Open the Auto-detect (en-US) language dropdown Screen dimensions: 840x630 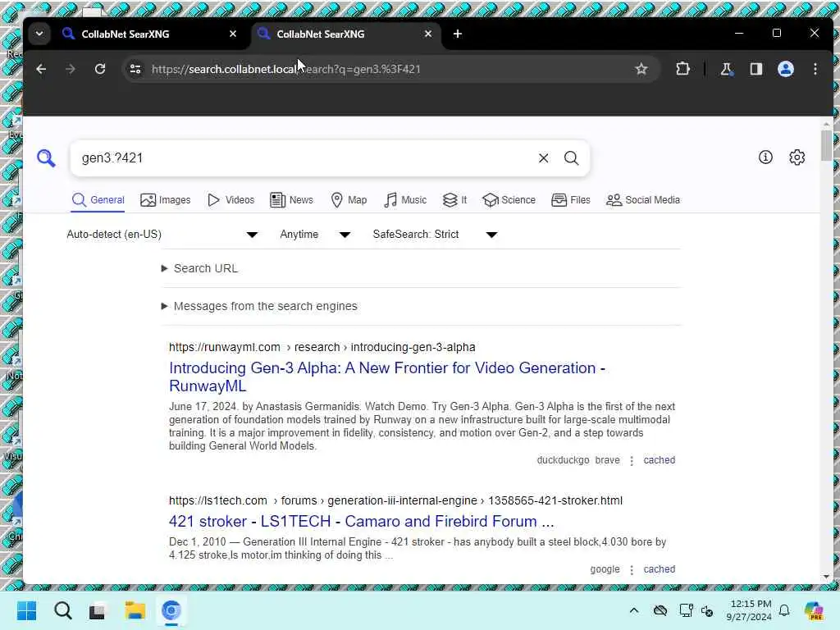tap(162, 235)
